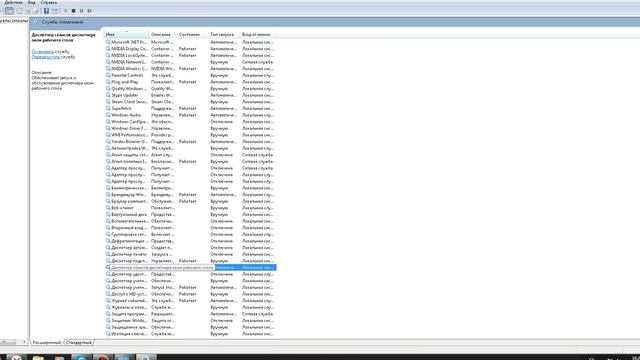Click the Help toolbar icon
The image size is (640, 360).
[46, 11]
